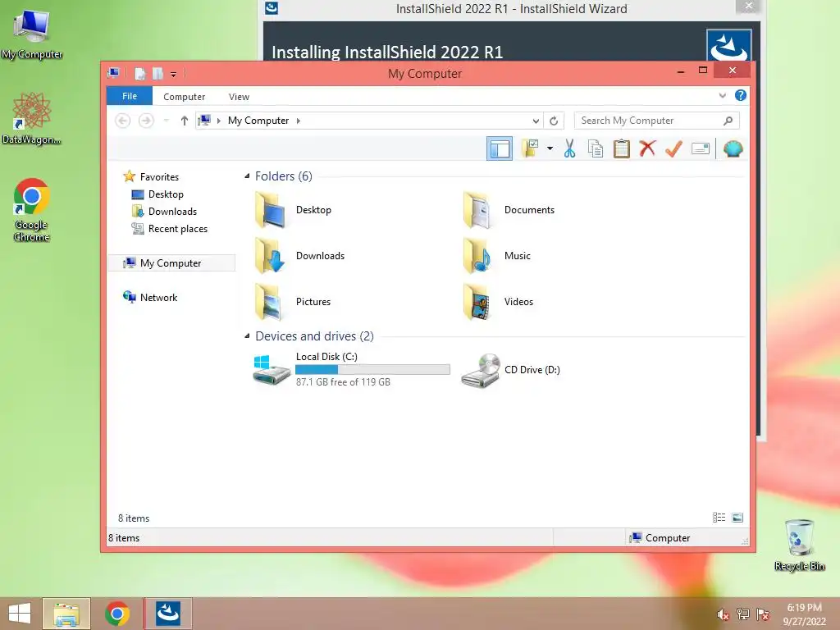Select the CD Drive (D:)
Viewport: 840px width, 630px height.
(x=510, y=370)
